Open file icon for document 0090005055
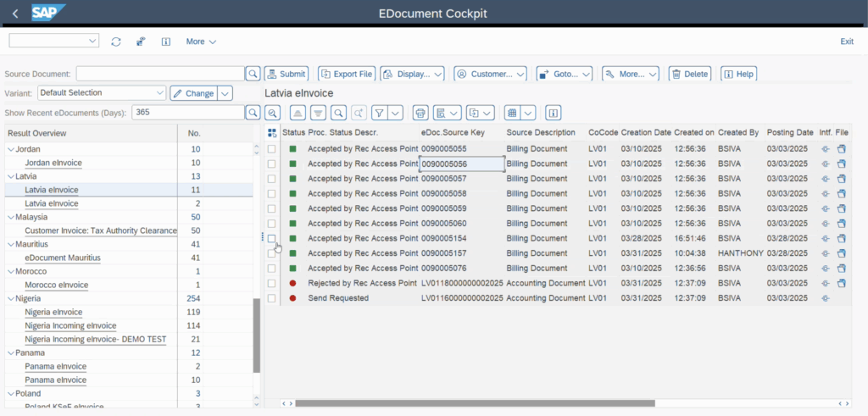The image size is (868, 416). click(x=841, y=149)
